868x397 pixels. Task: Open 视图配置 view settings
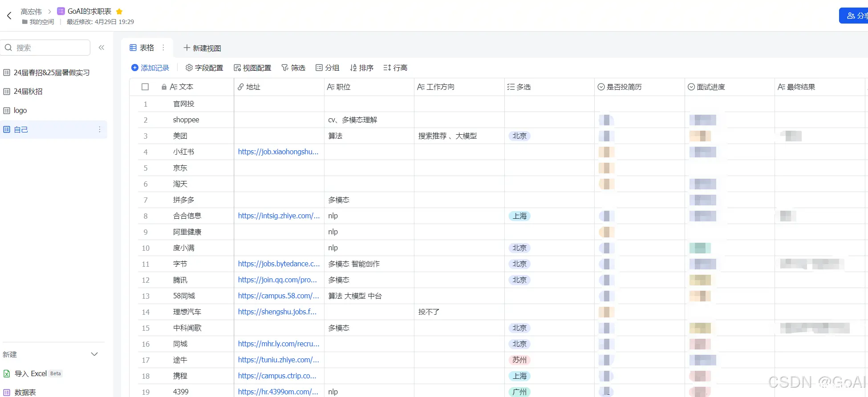coord(252,68)
